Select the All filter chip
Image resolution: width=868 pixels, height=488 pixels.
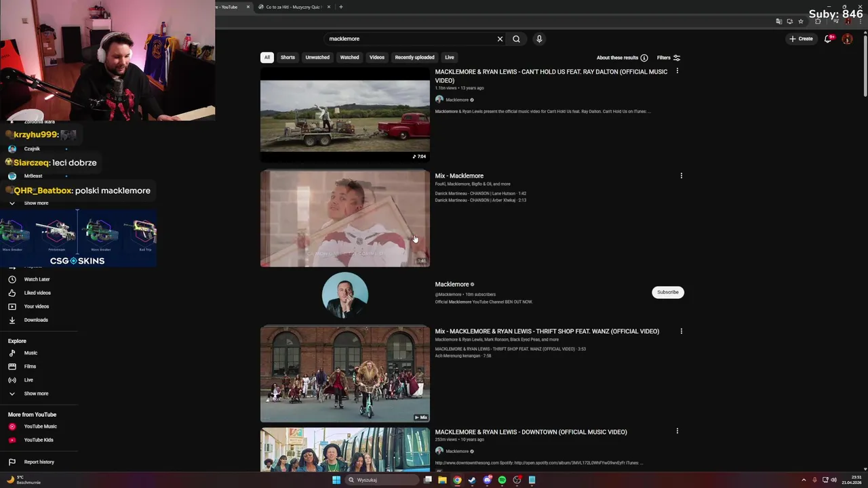[x=267, y=58]
